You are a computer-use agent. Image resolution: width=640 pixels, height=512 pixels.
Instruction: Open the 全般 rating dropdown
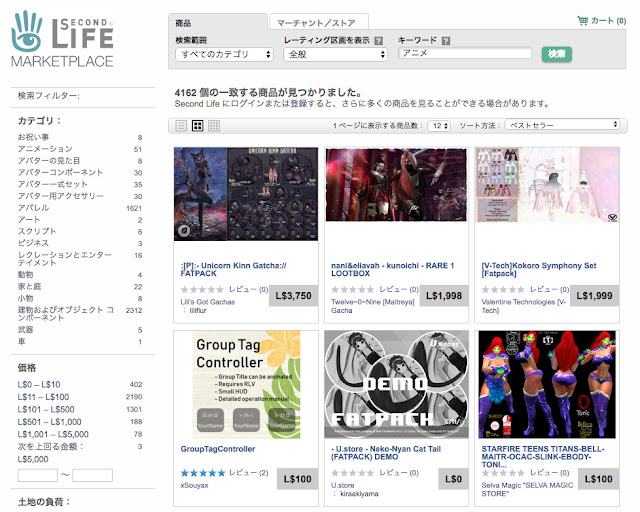[x=336, y=54]
